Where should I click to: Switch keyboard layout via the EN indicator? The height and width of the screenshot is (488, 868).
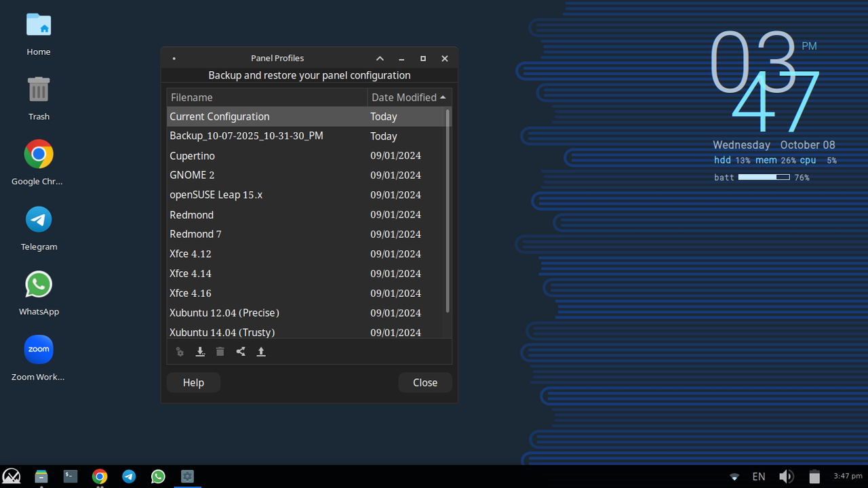[x=759, y=476]
